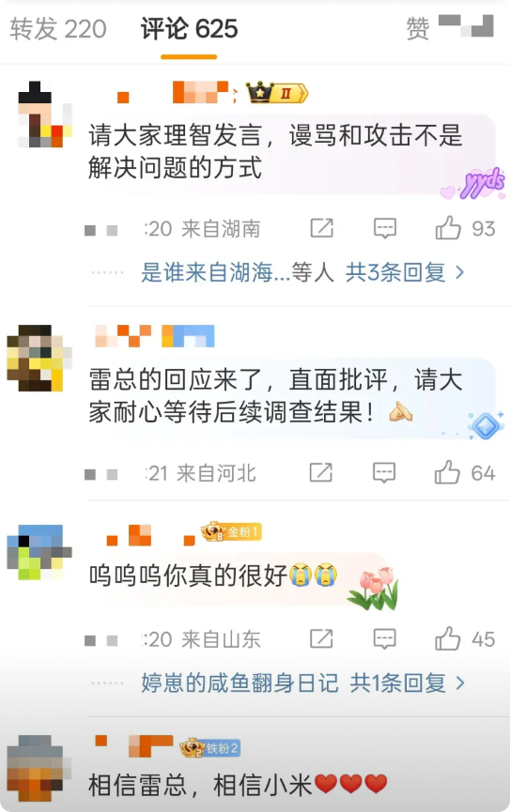This screenshot has height=812, width=510.
Task: Share the comment from 山东
Action: tap(321, 638)
